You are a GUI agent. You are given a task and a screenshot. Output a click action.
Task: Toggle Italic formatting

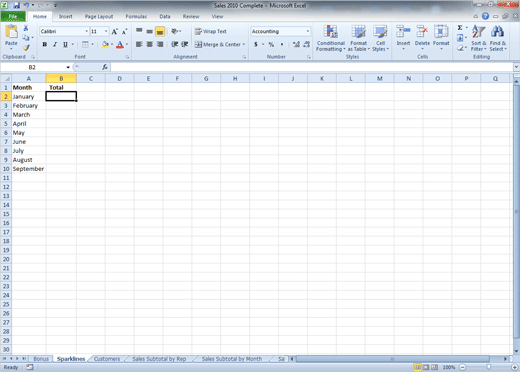[x=55, y=44]
